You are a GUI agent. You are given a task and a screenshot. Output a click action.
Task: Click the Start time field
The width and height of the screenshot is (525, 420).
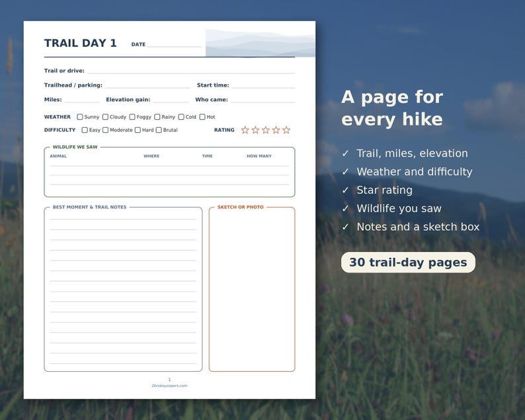(x=264, y=85)
